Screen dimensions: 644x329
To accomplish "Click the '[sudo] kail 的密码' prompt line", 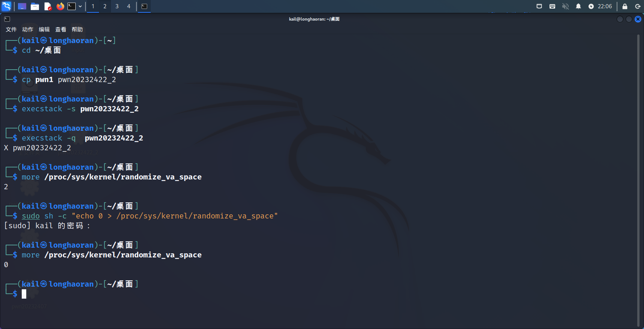I will [x=47, y=226].
